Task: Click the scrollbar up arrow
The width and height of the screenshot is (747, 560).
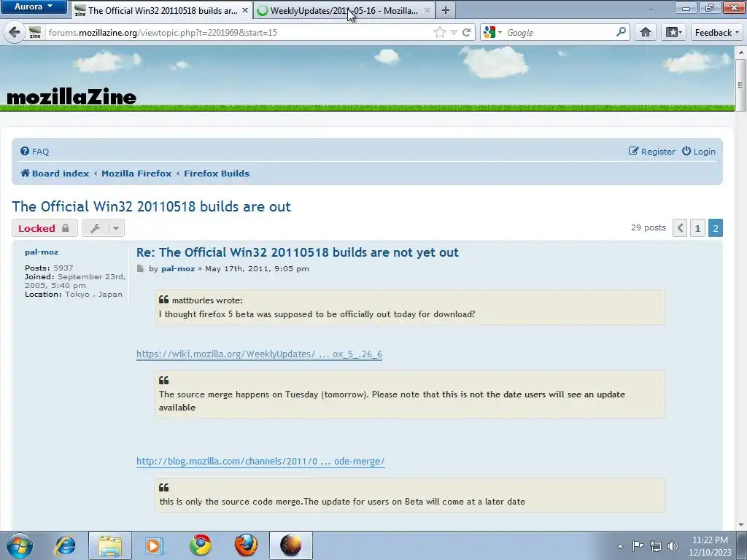Action: coord(740,52)
